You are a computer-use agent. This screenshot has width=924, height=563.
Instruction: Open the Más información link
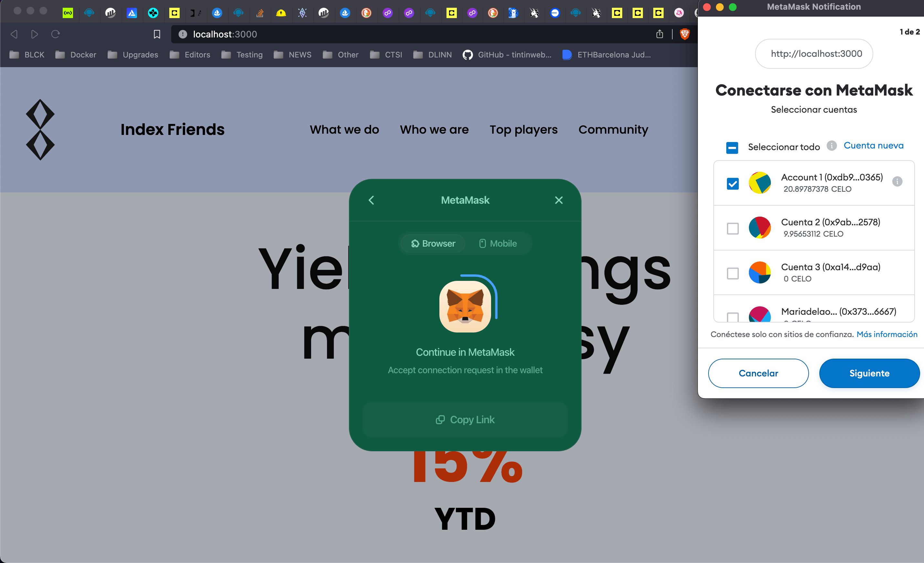click(887, 334)
